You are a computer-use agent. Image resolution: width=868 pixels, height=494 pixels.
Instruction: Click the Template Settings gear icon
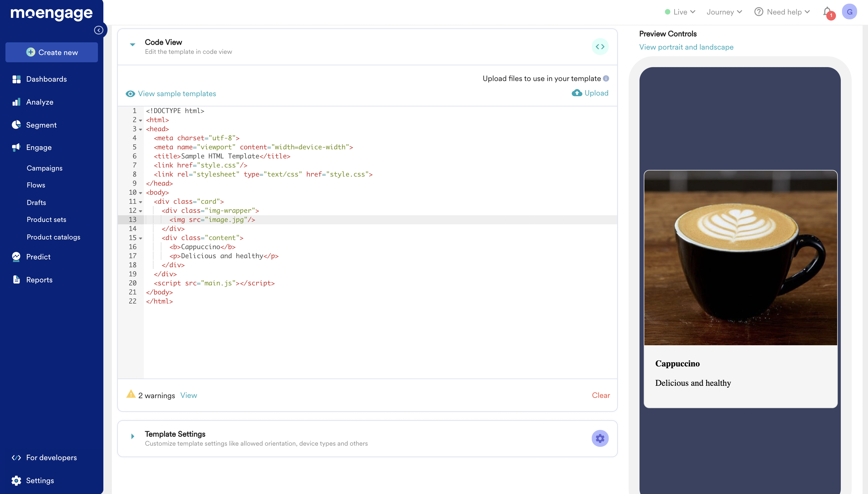click(x=600, y=438)
